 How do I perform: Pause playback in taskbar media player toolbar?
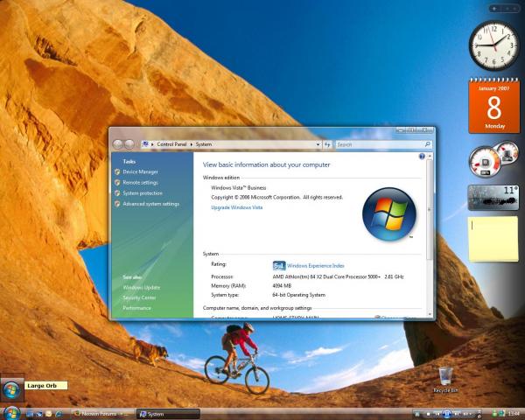[446, 414]
